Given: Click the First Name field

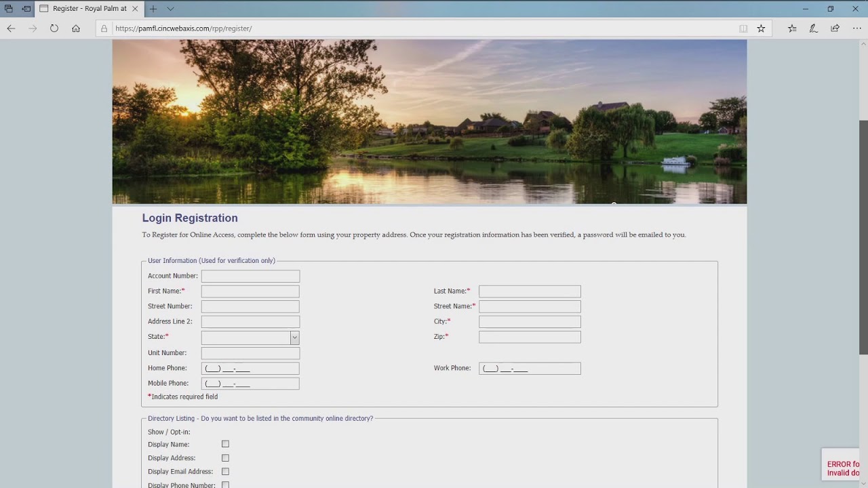Looking at the screenshot, I should (250, 291).
